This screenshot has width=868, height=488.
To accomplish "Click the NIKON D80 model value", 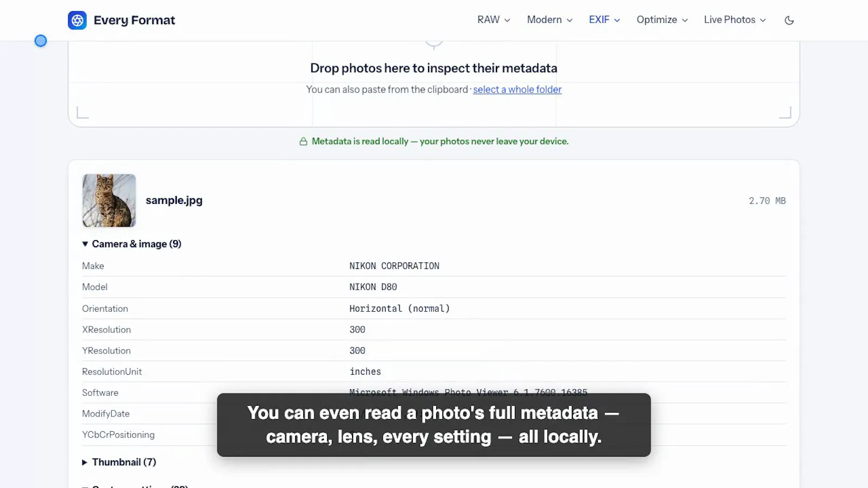I will tap(373, 287).
